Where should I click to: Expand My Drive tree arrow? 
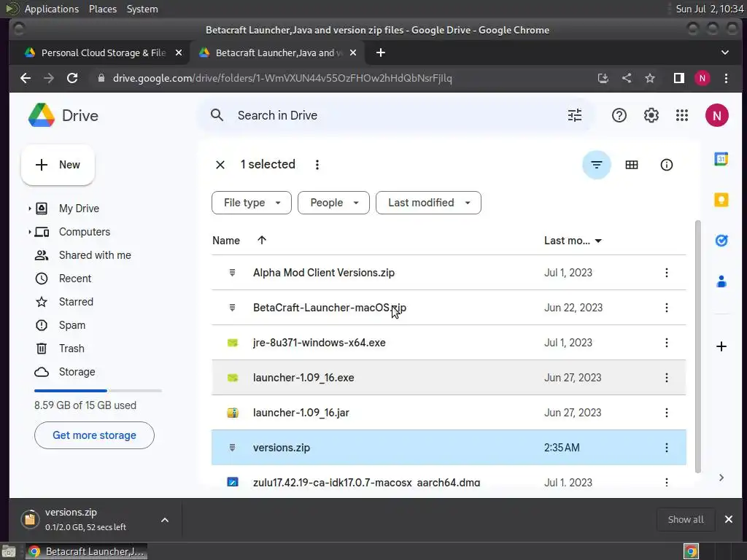(x=29, y=209)
